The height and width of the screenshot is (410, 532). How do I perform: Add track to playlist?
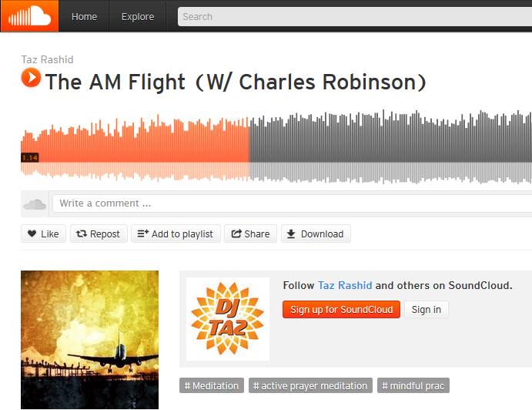(176, 234)
